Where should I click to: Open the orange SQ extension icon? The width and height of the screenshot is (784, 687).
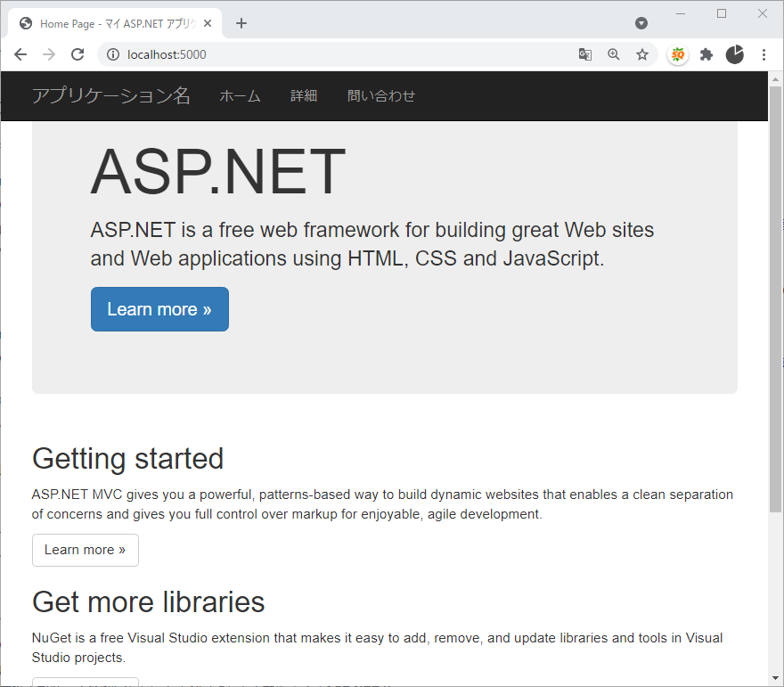(678, 54)
